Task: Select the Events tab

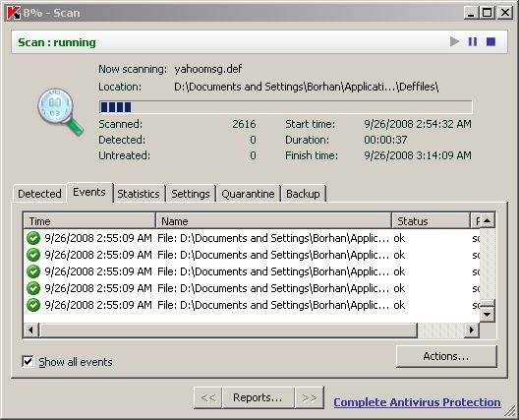Action: (x=89, y=192)
